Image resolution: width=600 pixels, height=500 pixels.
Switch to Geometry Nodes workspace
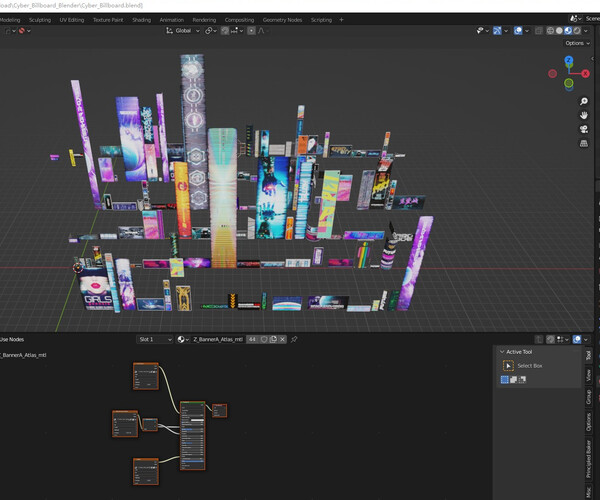coord(282,20)
